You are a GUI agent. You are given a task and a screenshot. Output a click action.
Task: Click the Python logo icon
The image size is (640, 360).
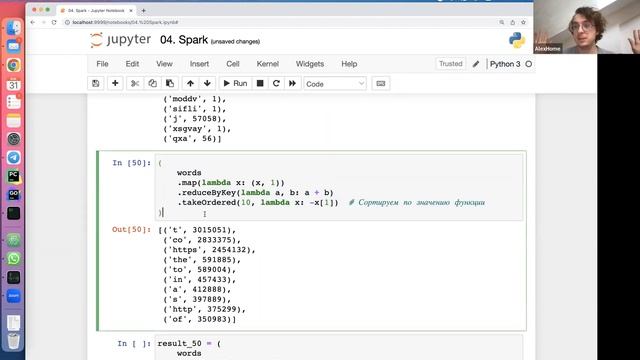pos(517,40)
